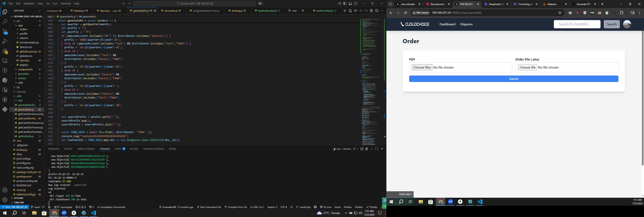Open the Manage gear in activity bar
Screen dimensions: 644x217
[x=5, y=200]
